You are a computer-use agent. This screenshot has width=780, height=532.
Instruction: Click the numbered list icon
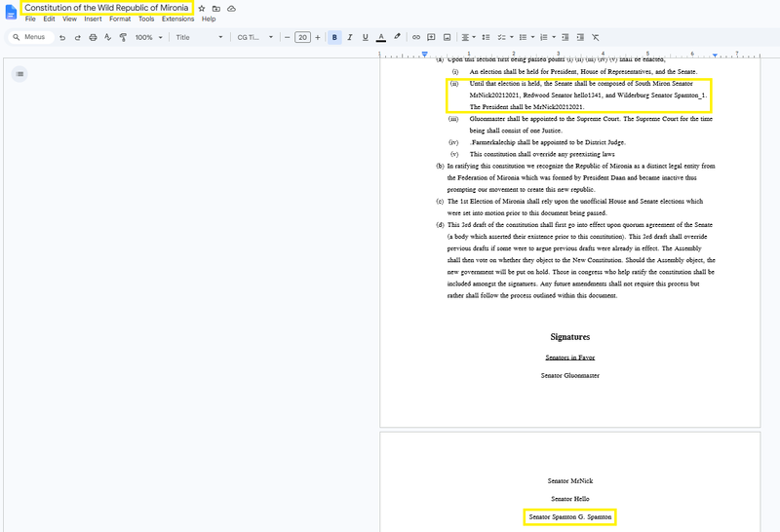(544, 37)
